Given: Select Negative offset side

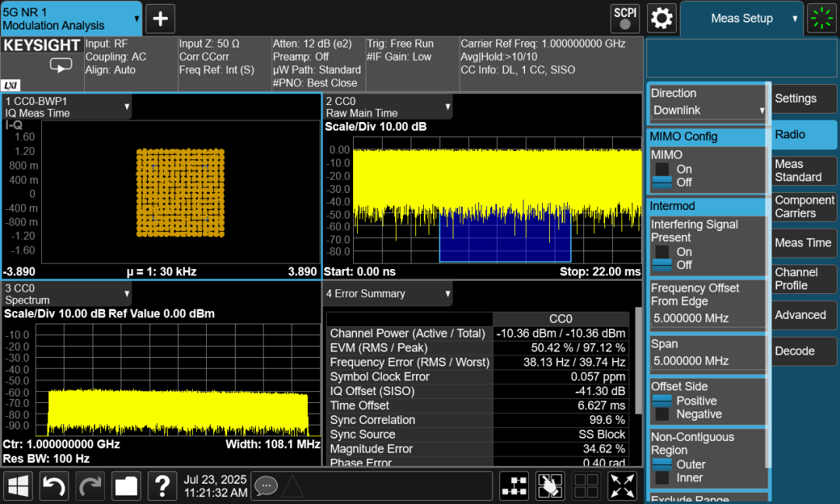Looking at the screenshot, I should (x=662, y=415).
